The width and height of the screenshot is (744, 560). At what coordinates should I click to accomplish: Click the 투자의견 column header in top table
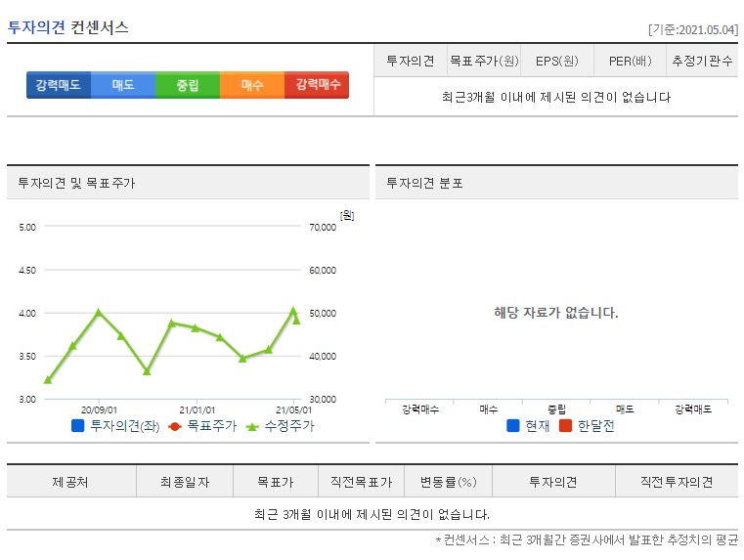pyautogui.click(x=411, y=61)
